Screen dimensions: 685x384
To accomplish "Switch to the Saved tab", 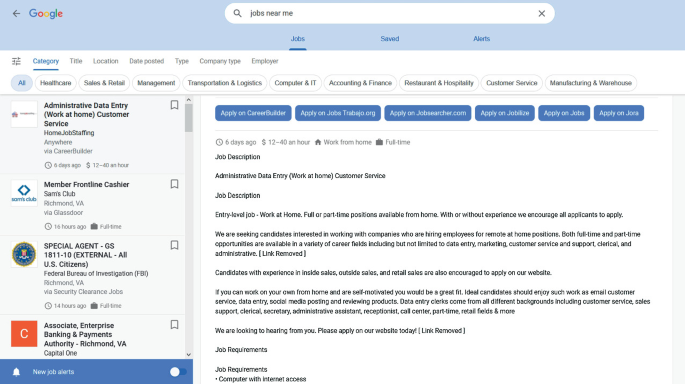I will tap(390, 39).
